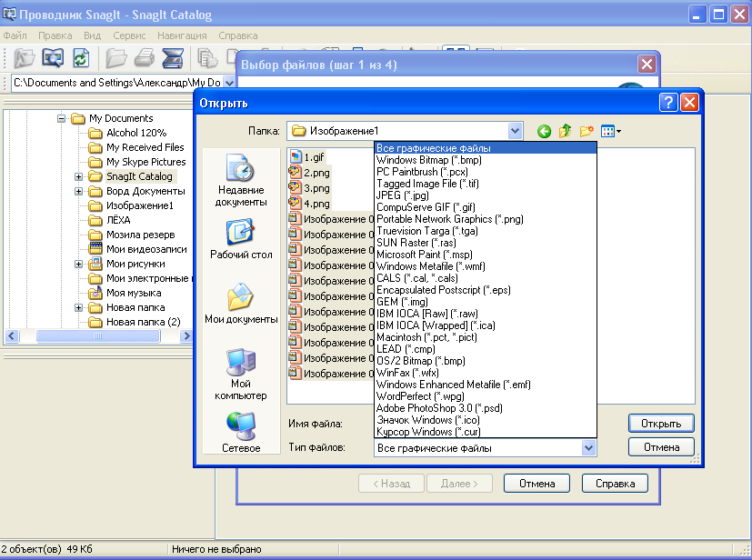Open the Сервис menu
This screenshot has height=560, width=752.
129,35
